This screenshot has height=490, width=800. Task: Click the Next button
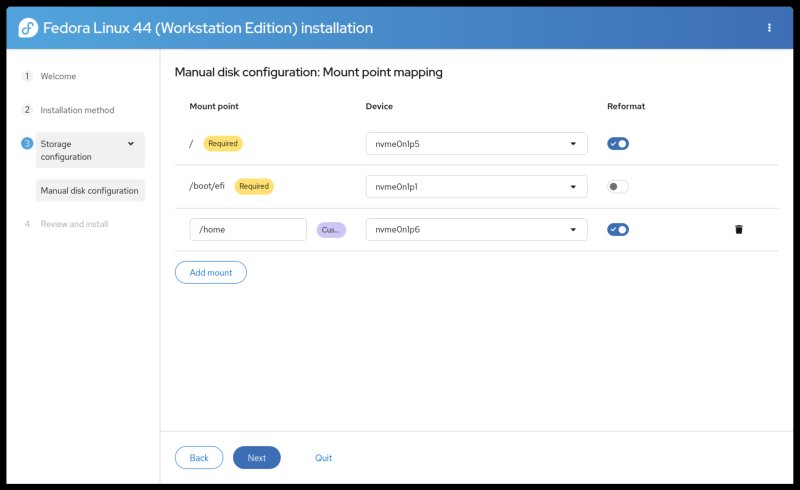[257, 457]
